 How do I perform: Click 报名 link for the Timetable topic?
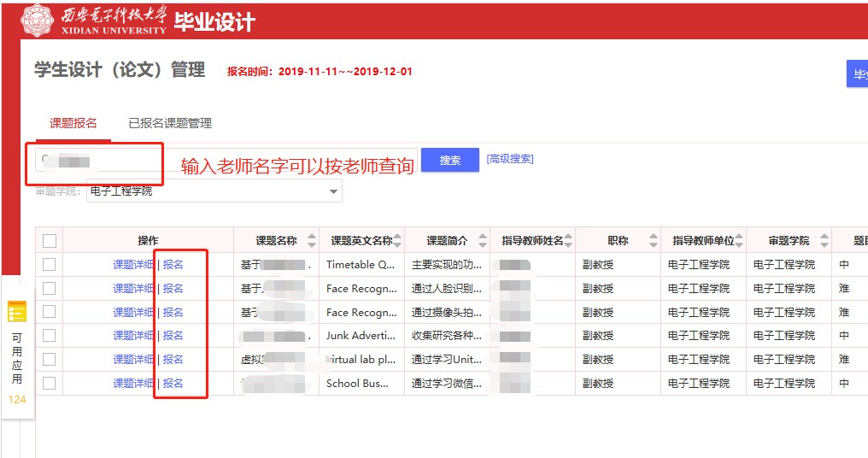pyautogui.click(x=173, y=265)
